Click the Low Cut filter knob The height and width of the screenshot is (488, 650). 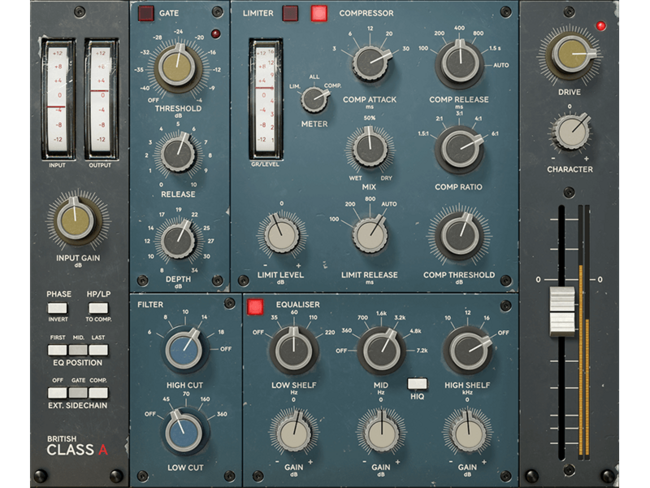(184, 432)
